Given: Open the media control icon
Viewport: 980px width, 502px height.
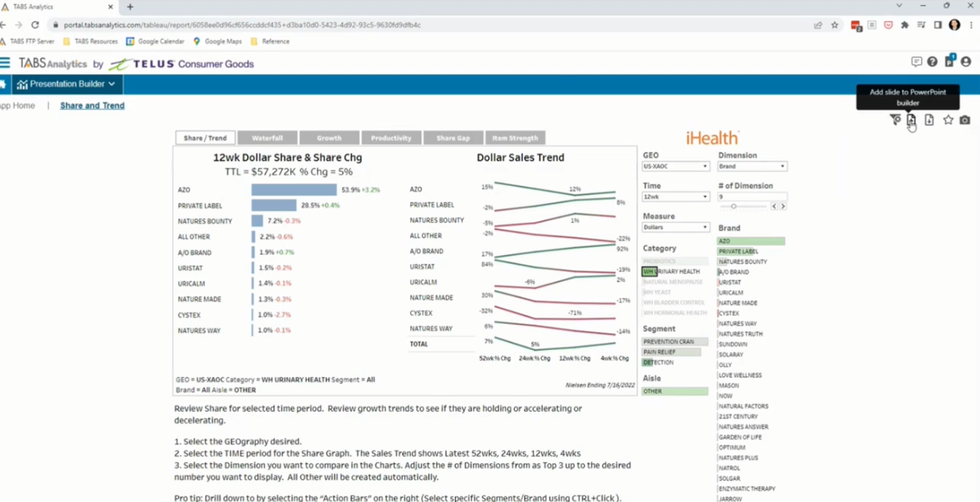Looking at the screenshot, I should [x=921, y=25].
